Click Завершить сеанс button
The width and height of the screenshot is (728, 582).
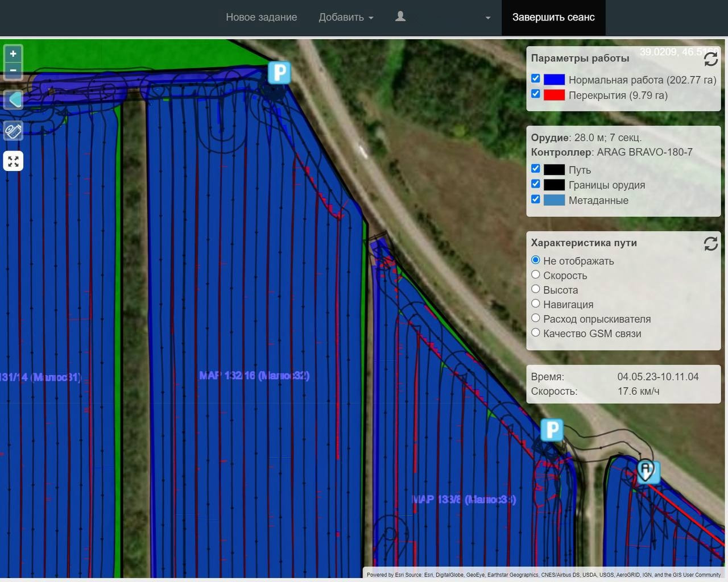click(x=553, y=17)
